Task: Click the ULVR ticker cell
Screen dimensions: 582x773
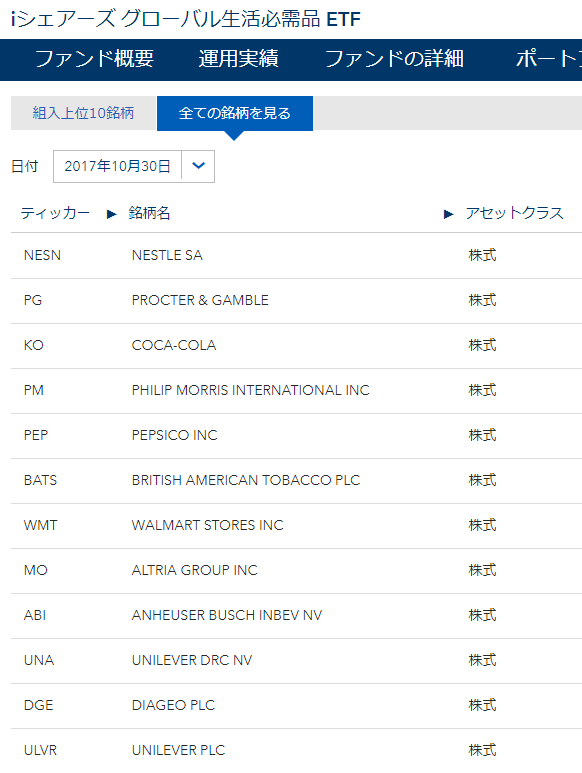Action: 40,750
